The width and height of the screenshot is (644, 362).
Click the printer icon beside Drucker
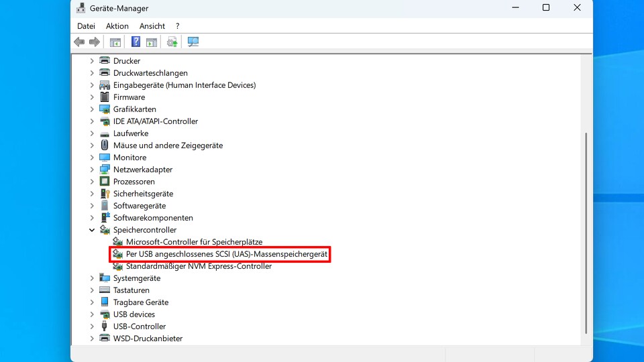[x=105, y=61]
